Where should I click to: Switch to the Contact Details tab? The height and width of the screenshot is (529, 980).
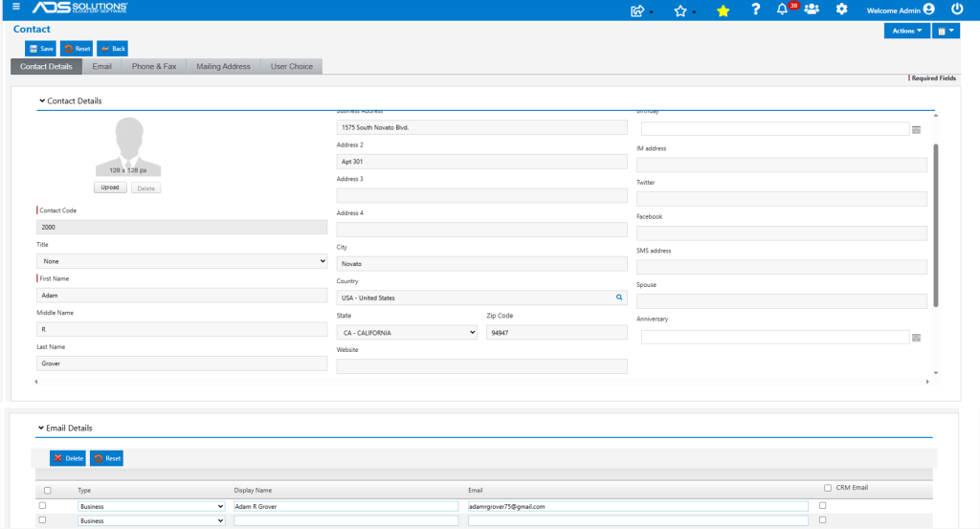click(46, 66)
